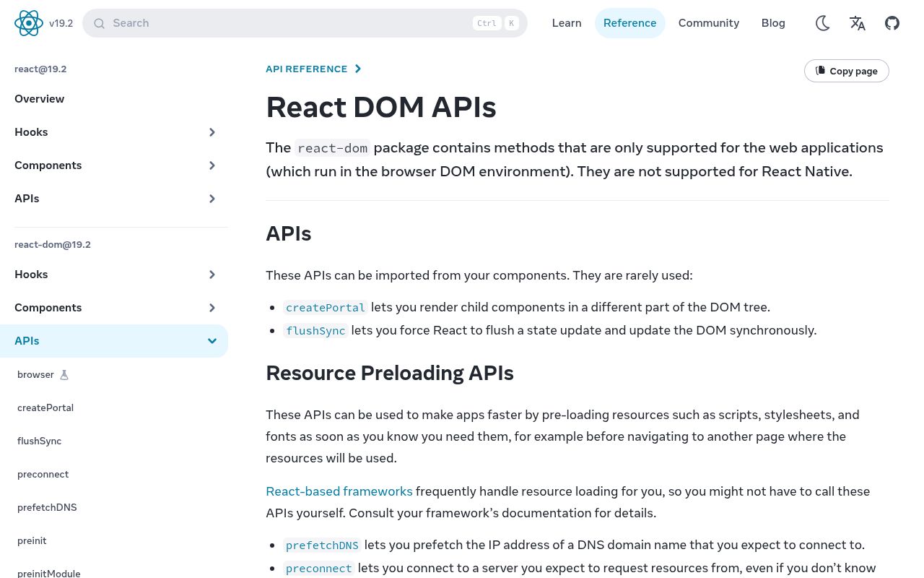This screenshot has height=578, width=924.
Task: Click the react-dom@19.2 sidebar label
Action: [x=53, y=245]
